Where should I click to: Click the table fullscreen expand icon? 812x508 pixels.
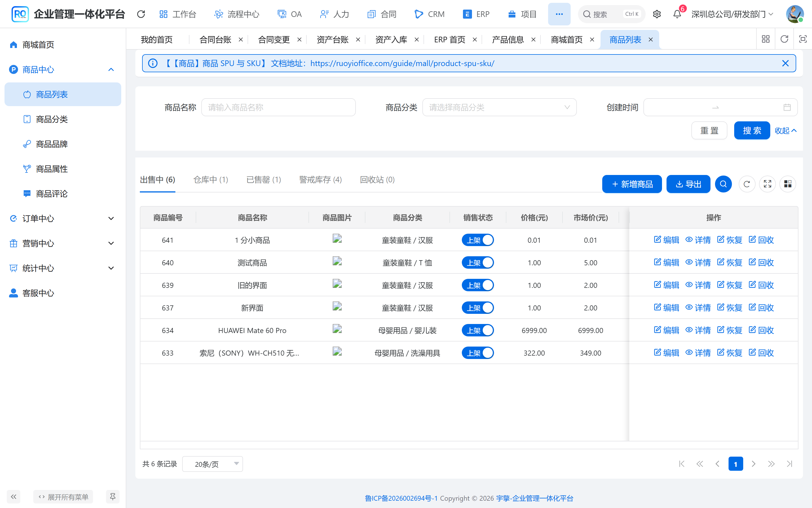(767, 184)
